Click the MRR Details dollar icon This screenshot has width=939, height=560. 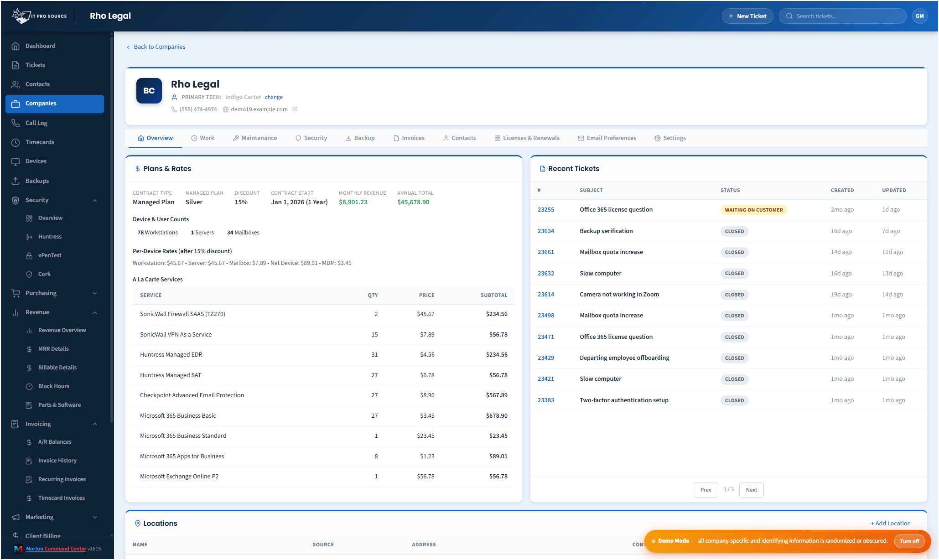coord(29,349)
